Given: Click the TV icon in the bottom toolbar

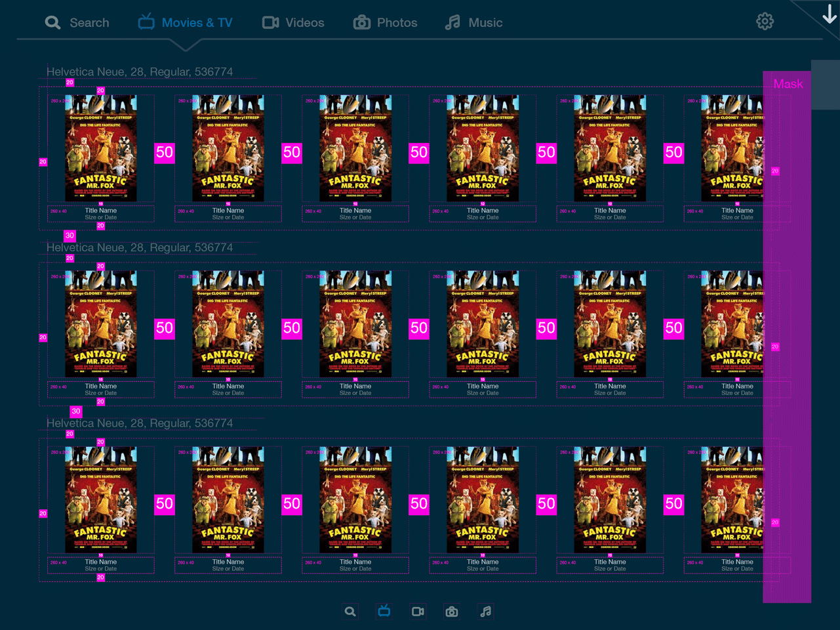Looking at the screenshot, I should point(384,611).
